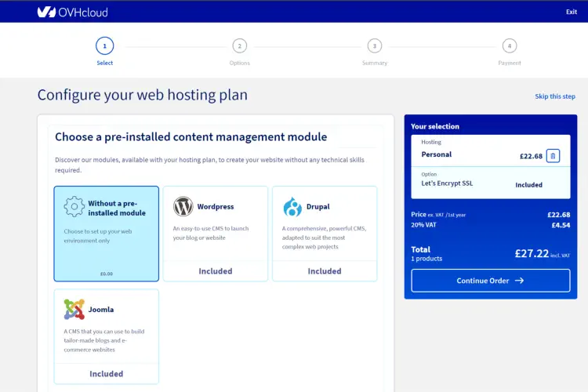The width and height of the screenshot is (588, 392).
Task: Click Exit in the header
Action: (571, 12)
